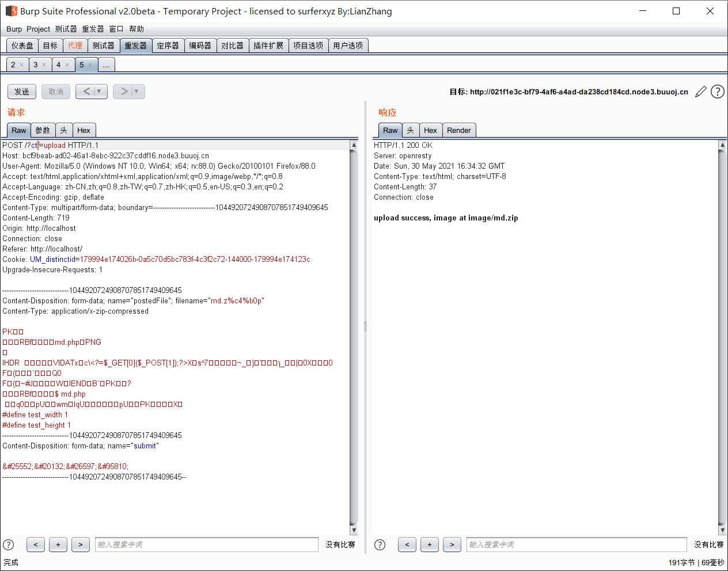Viewport: 728px width, 571px height.
Task: Click the pencil icon to edit target
Action: pyautogui.click(x=701, y=92)
